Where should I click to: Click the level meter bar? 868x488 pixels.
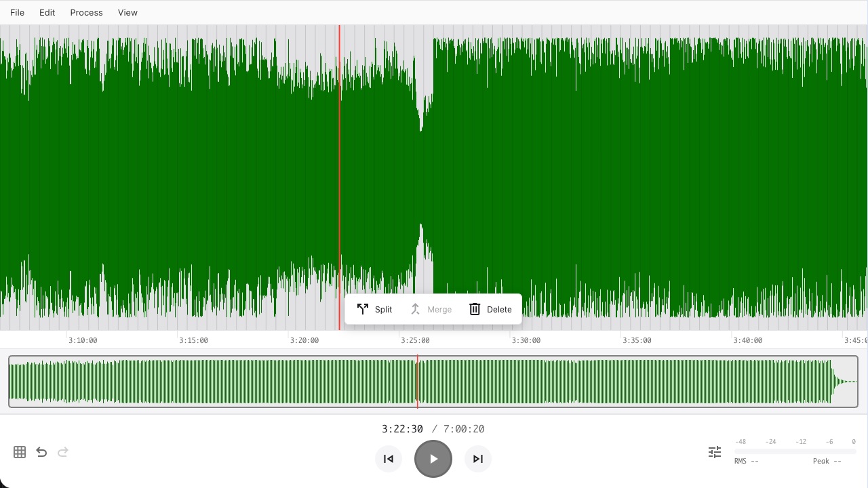point(795,451)
